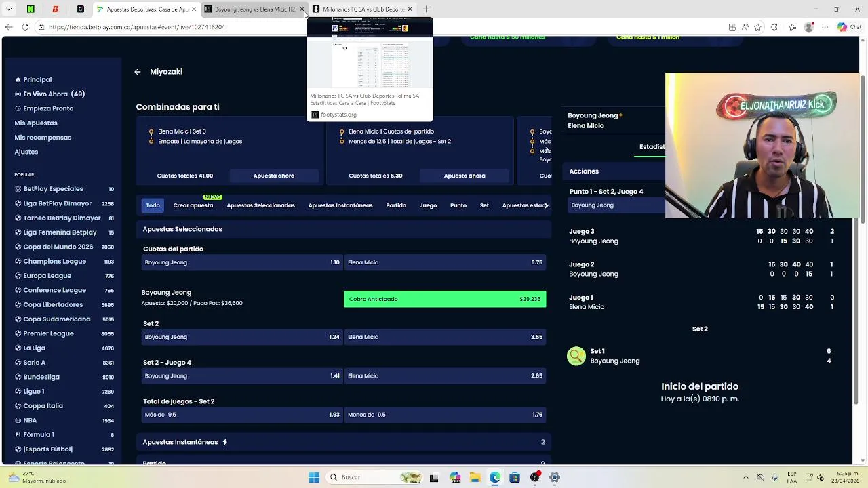Screen dimensions: 868x488
Task: Open Microsoft Store from the taskbar
Action: point(515,477)
